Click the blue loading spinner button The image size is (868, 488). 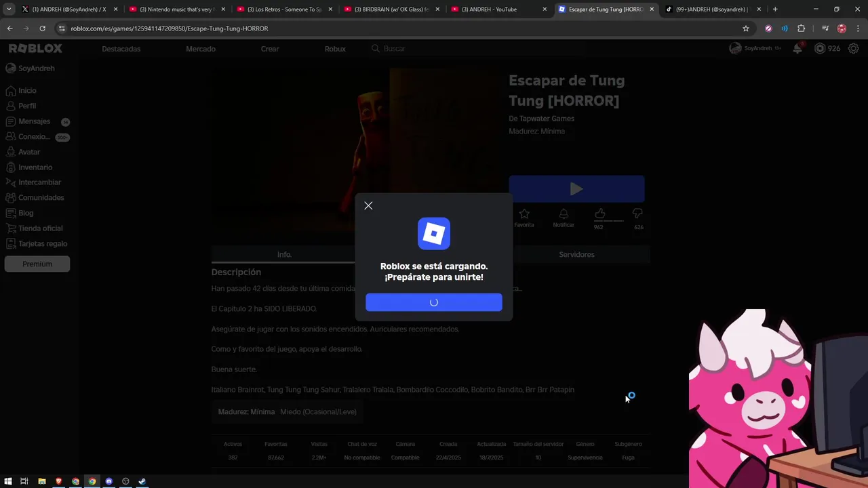tap(434, 302)
